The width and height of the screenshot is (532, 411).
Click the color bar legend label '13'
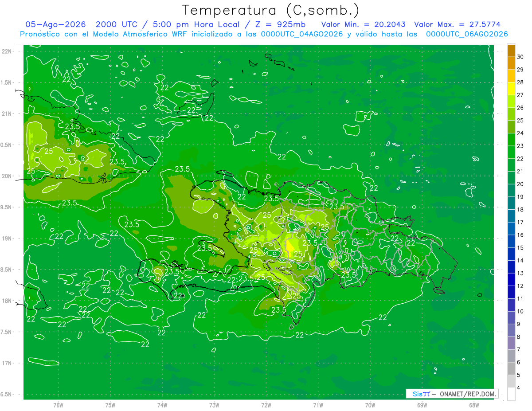point(520,273)
